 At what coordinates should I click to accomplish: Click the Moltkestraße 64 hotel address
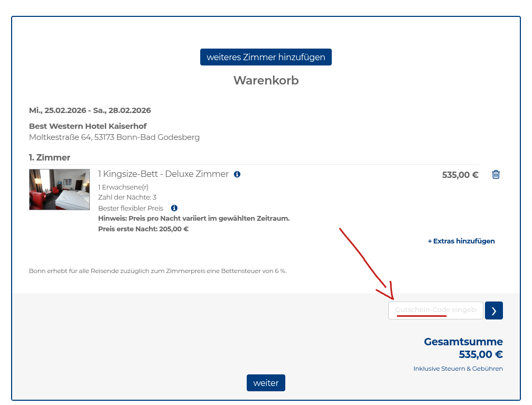tap(114, 137)
